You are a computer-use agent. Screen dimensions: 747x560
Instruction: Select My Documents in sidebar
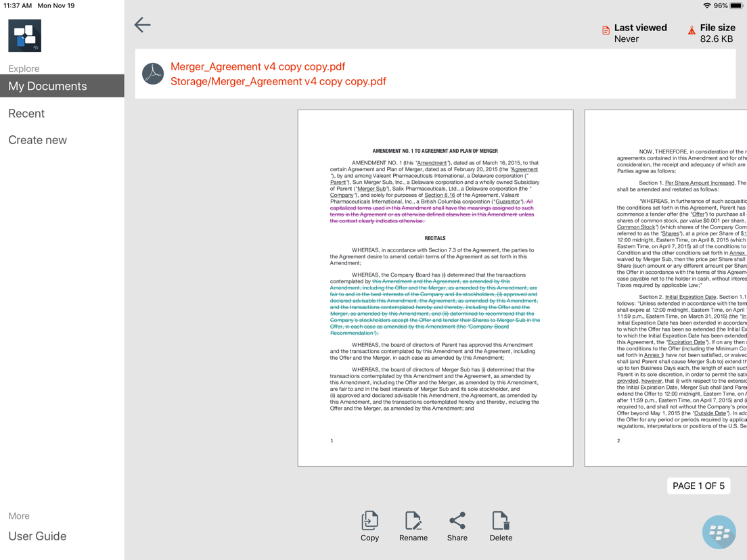coord(62,86)
